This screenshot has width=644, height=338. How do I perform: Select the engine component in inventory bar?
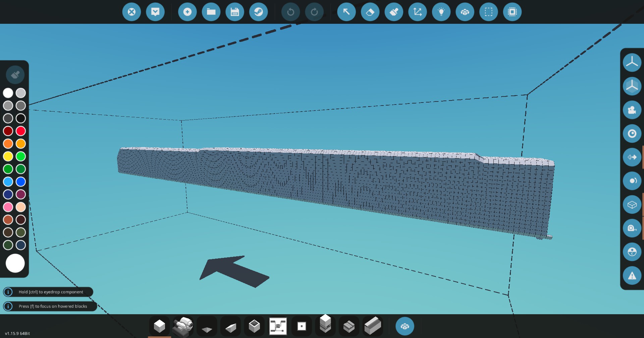183,326
